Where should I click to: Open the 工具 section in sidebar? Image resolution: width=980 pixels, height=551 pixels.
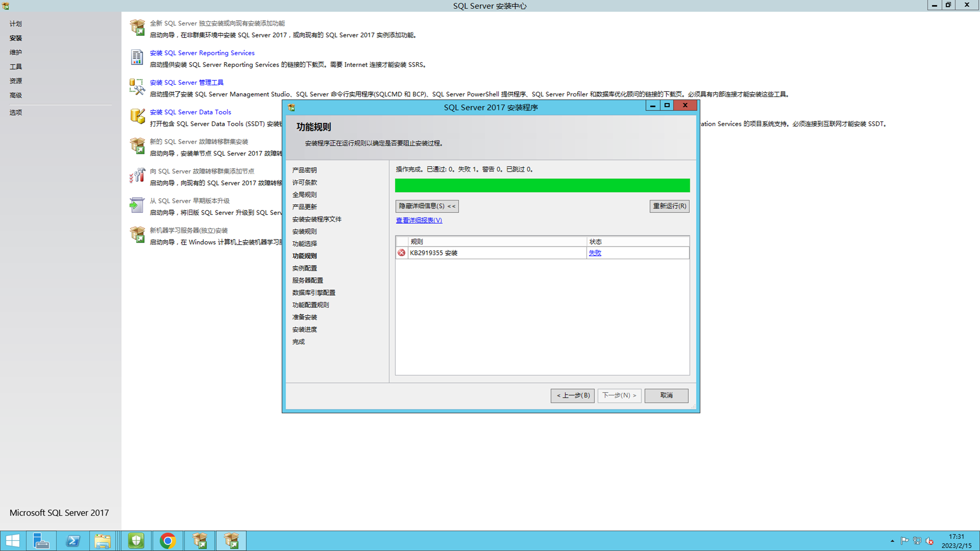(16, 67)
